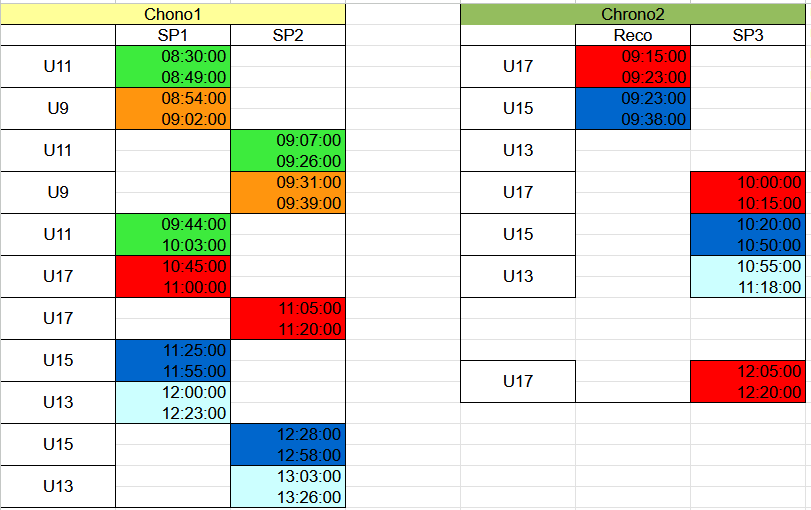This screenshot has width=811, height=510.
Task: Select the Reco column header
Action: (632, 36)
